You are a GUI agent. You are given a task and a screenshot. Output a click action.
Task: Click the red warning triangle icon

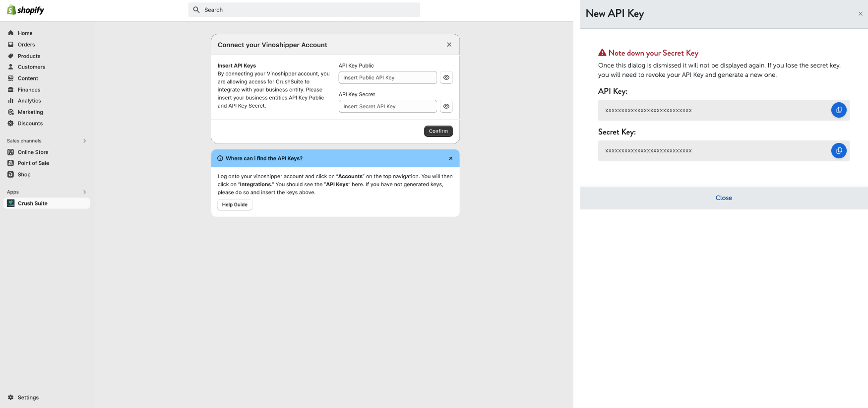pos(602,53)
